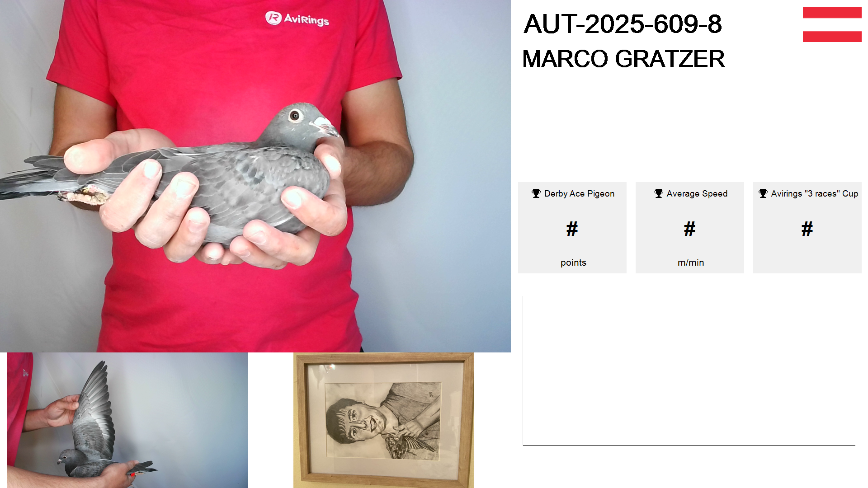The image size is (868, 488).
Task: Open the main pigeon photo
Action: click(255, 176)
